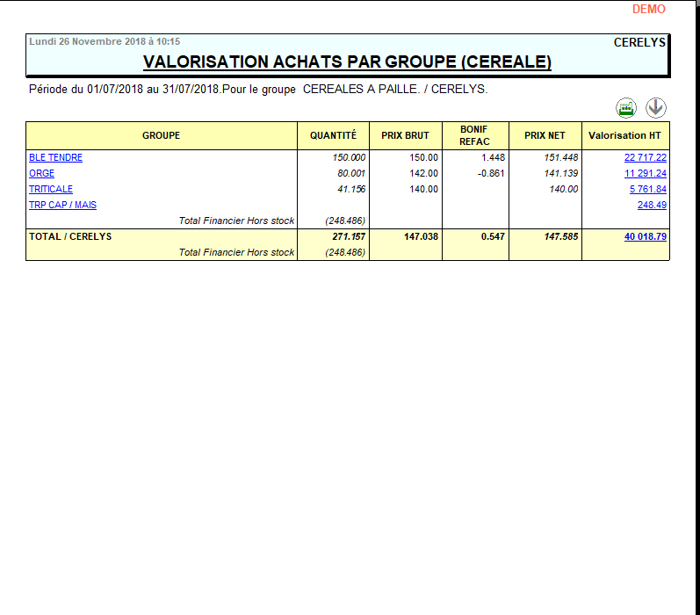Open the 22 717.22 valorisation amount
Viewport: 700px width, 615px height.
[x=645, y=158]
